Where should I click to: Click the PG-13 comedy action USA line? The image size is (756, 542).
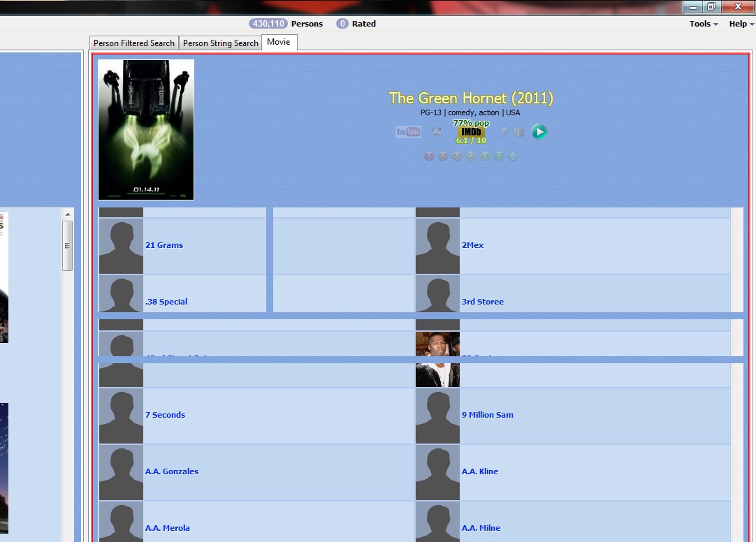470,112
